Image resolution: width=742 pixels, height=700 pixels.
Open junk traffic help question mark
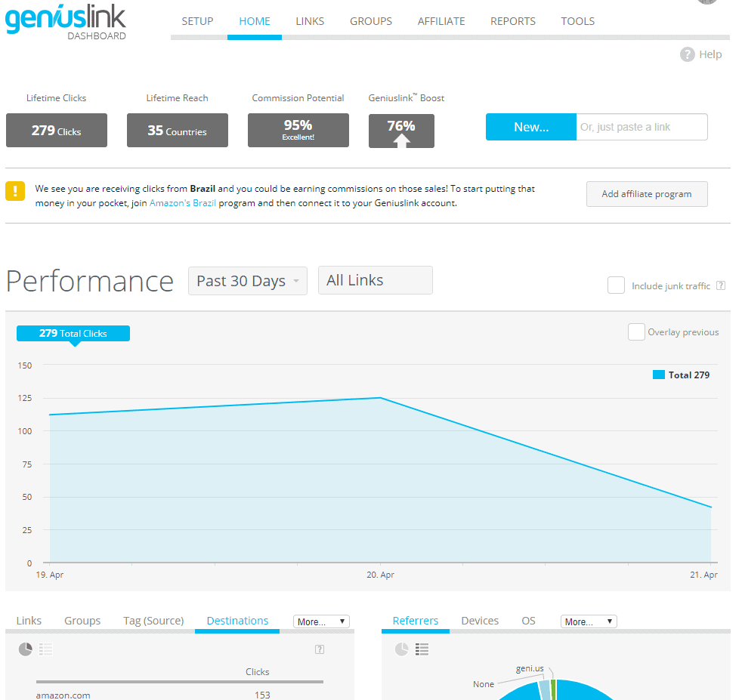pos(721,285)
